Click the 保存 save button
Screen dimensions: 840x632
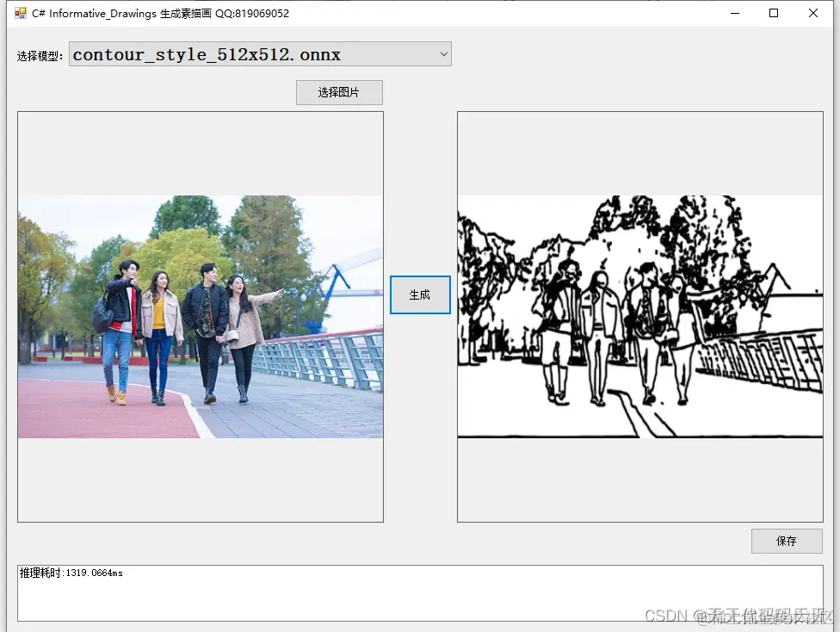pos(787,541)
